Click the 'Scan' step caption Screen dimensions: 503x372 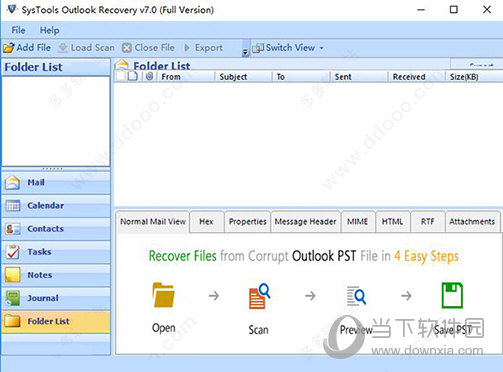pyautogui.click(x=258, y=330)
